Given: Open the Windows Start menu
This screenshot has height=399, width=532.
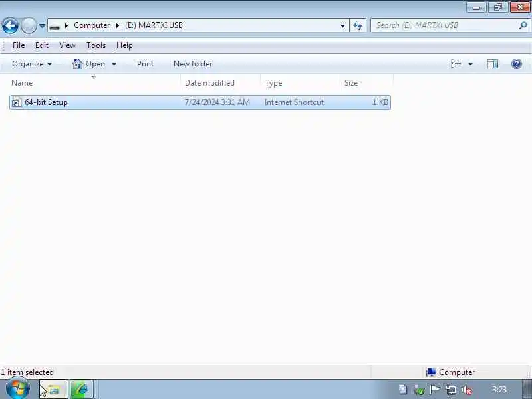Looking at the screenshot, I should (18, 389).
